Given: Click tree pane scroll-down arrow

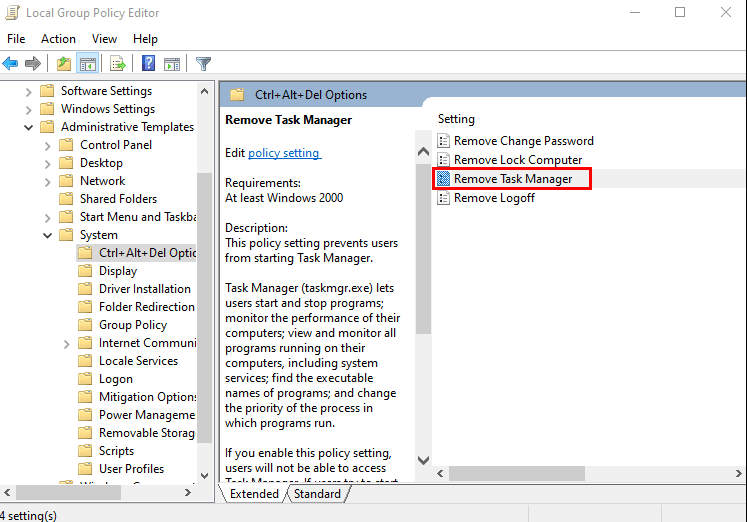Looking at the screenshot, I should (204, 475).
